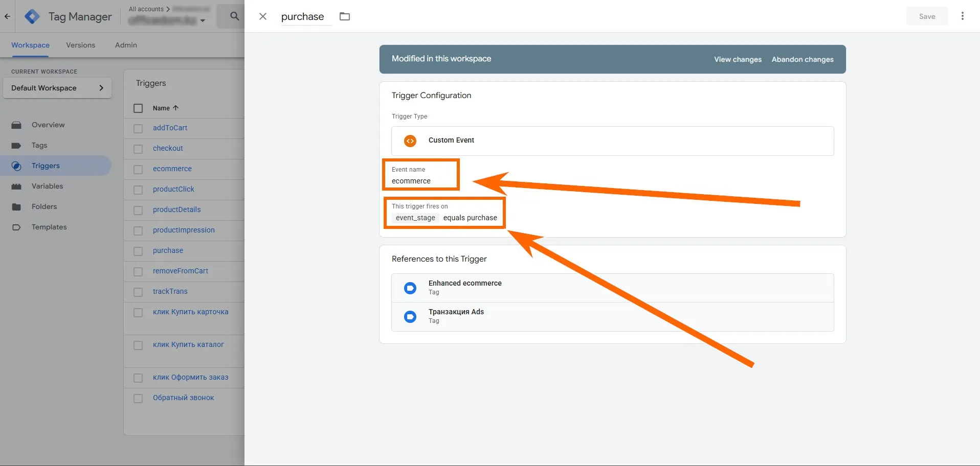980x466 pixels.
Task: Open the three-dot more options menu
Action: pyautogui.click(x=962, y=16)
